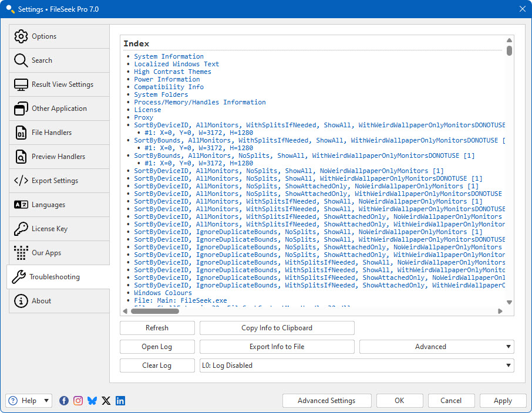
Task: Jump to Process/Memory/Handles Information
Action: (x=200, y=103)
